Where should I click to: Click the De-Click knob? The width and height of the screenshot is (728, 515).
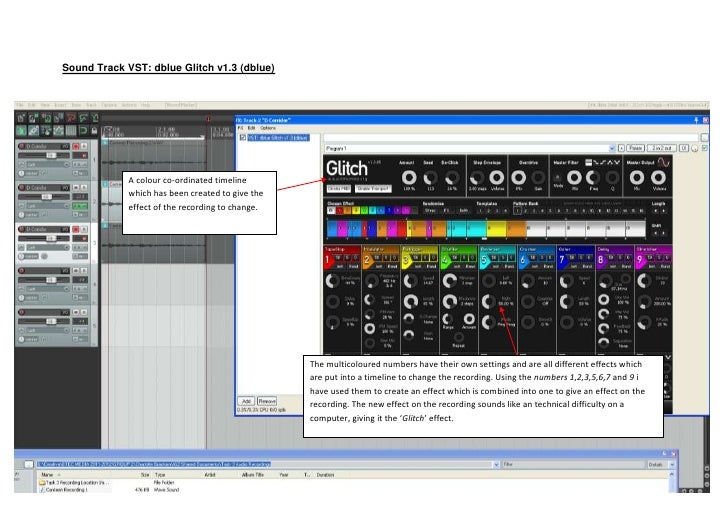[451, 177]
